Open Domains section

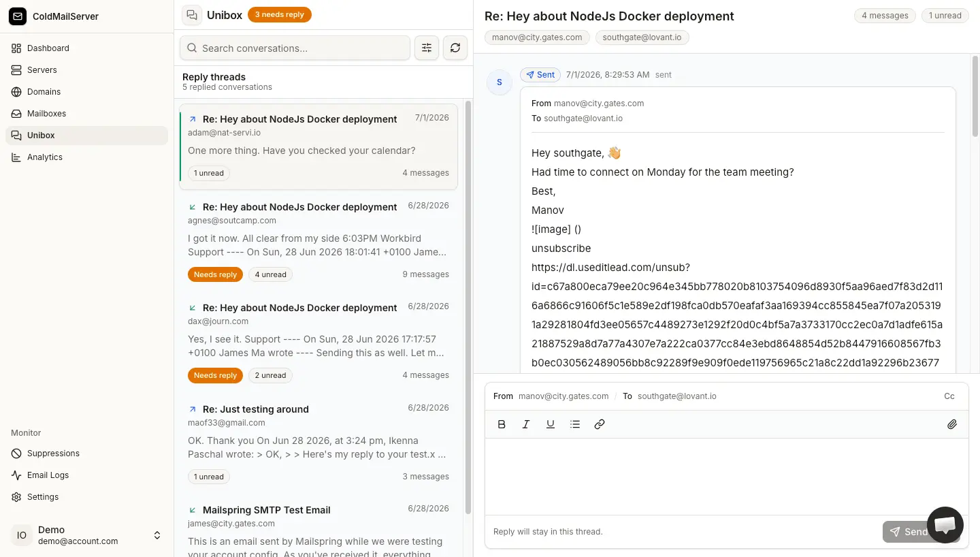tap(86, 92)
